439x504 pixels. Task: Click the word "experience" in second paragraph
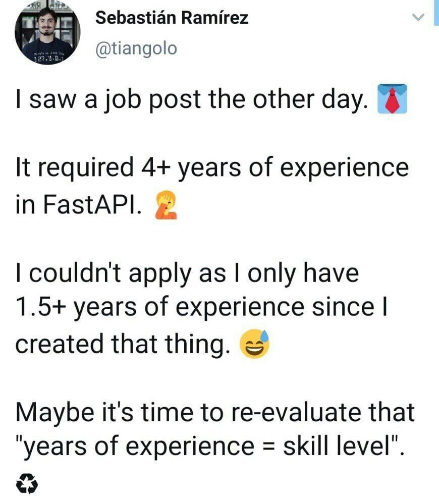pos(344,168)
